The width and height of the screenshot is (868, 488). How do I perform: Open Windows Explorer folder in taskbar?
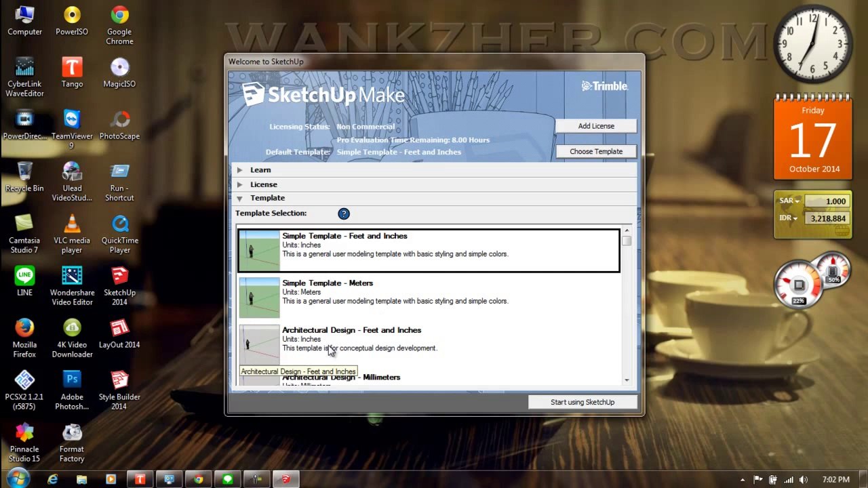click(82, 479)
